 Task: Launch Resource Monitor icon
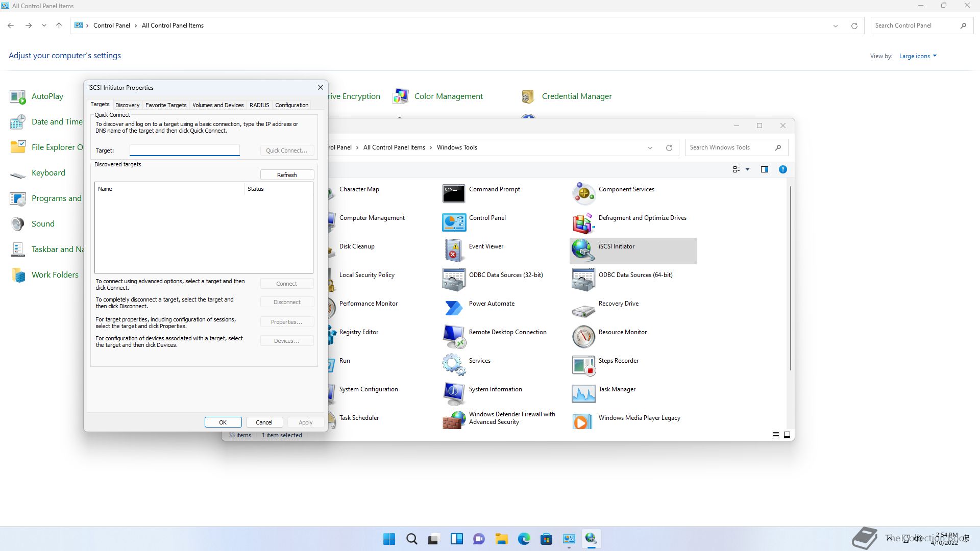pyautogui.click(x=583, y=336)
